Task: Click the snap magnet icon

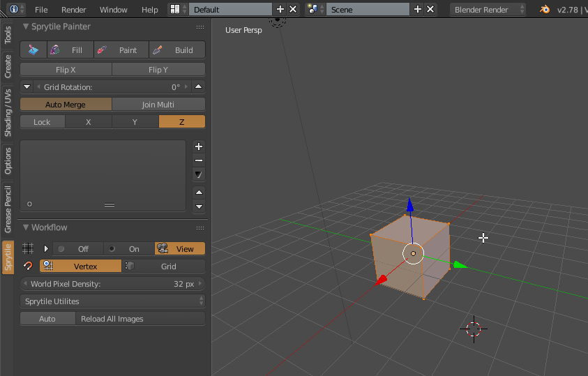Action: pos(28,266)
